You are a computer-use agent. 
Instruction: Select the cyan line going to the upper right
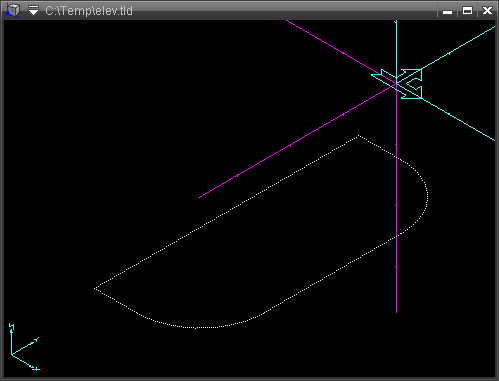[458, 48]
